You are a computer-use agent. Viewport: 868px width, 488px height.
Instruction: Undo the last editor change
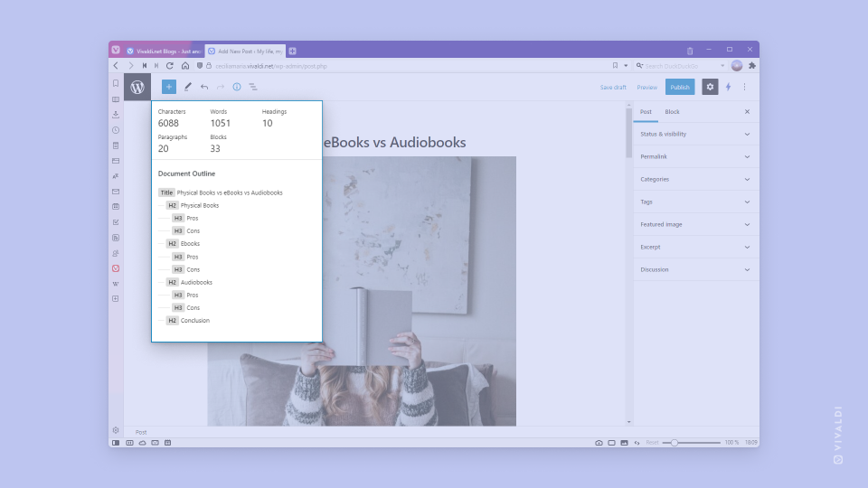coord(204,87)
